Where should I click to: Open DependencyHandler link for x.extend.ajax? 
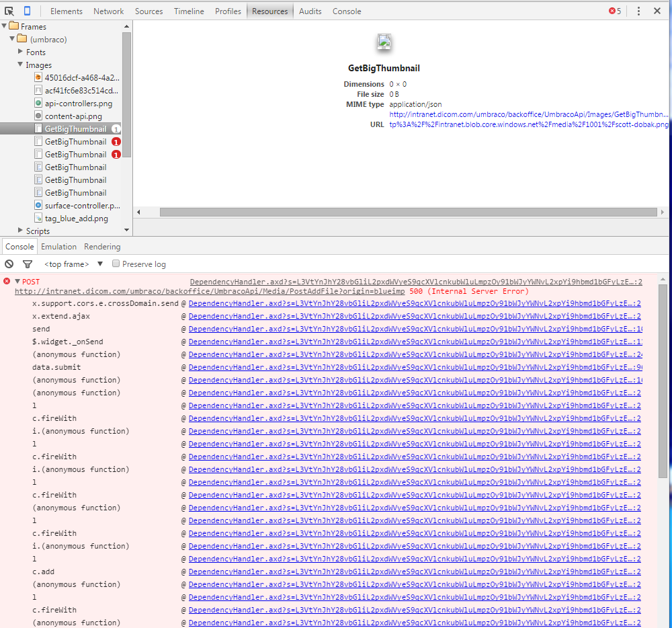[415, 316]
